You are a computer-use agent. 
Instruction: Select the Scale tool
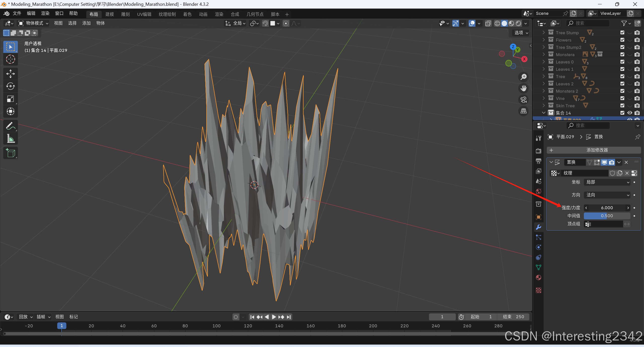tap(10, 99)
